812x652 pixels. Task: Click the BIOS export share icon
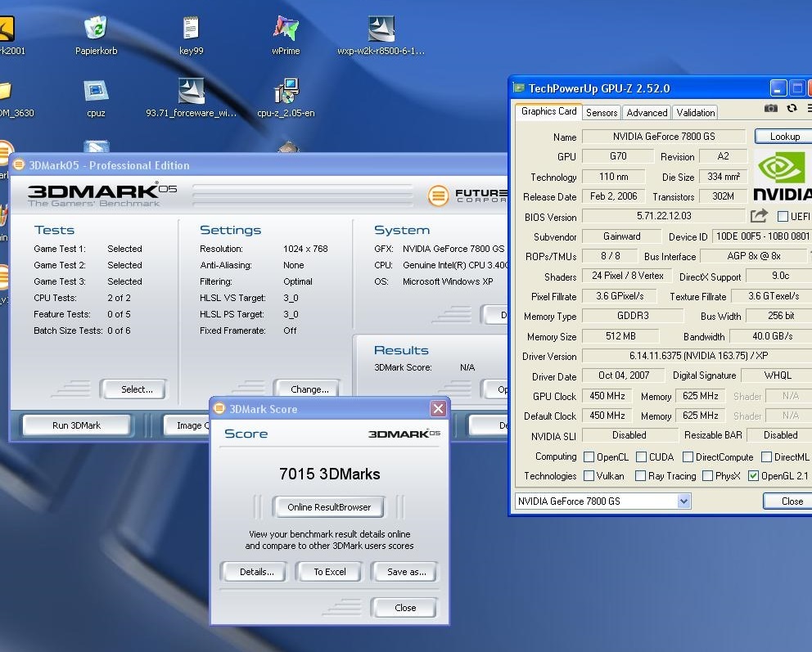pos(759,216)
